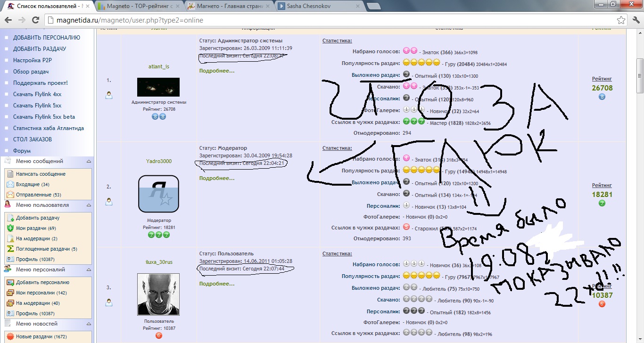644x343 pixels.
Task: Click 'Добавить раздачу' icon in user menu
Action: 10,218
